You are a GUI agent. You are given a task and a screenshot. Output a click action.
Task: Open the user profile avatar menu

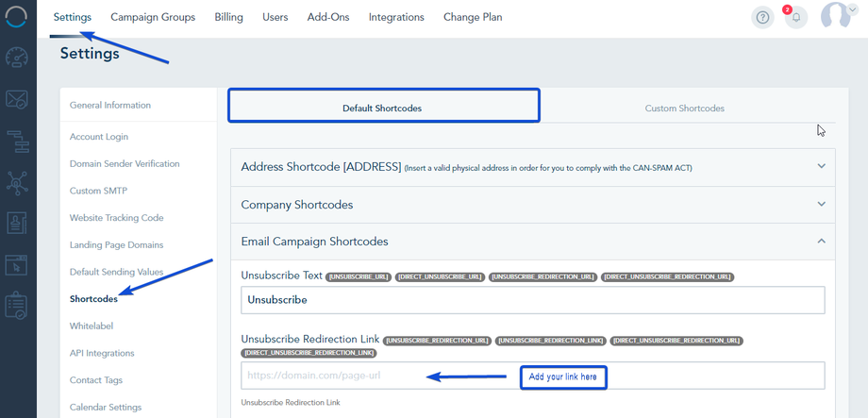[x=836, y=17]
